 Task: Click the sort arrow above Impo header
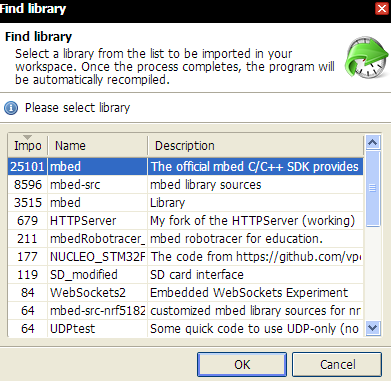pyautogui.click(x=27, y=137)
